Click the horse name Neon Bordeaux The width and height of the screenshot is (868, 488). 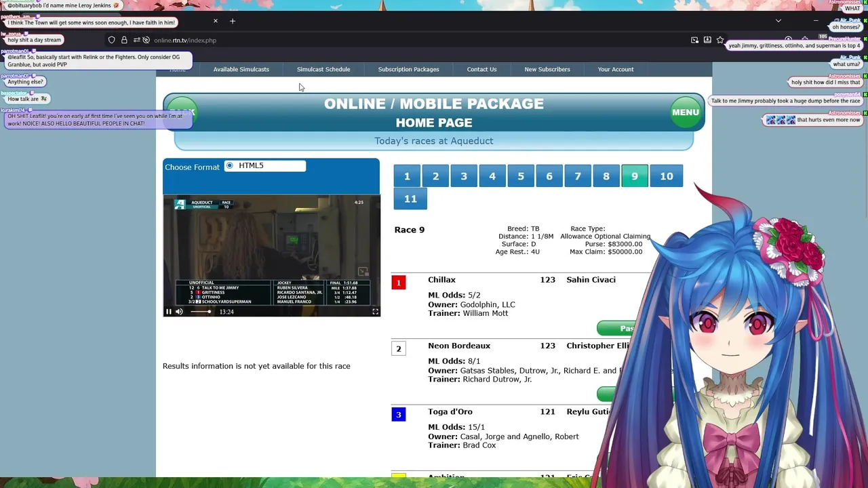459,346
